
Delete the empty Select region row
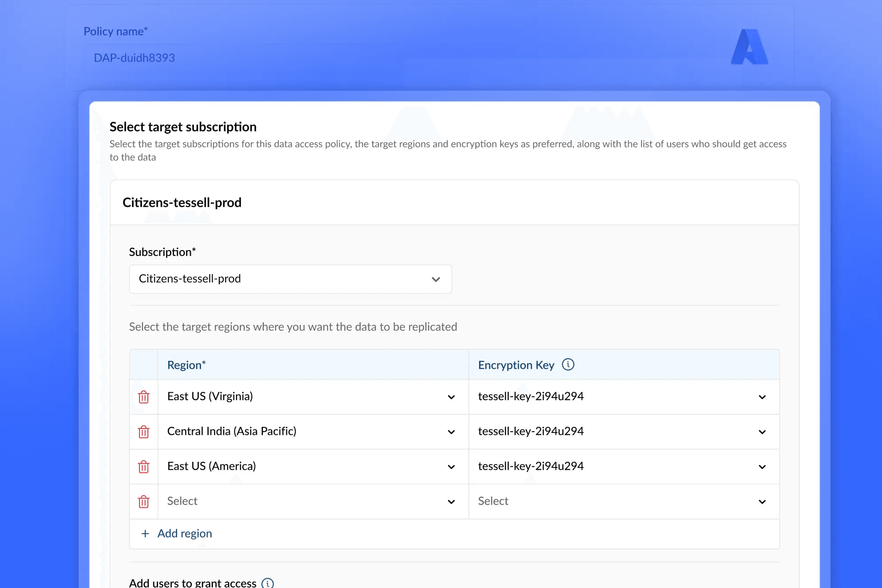point(143,502)
